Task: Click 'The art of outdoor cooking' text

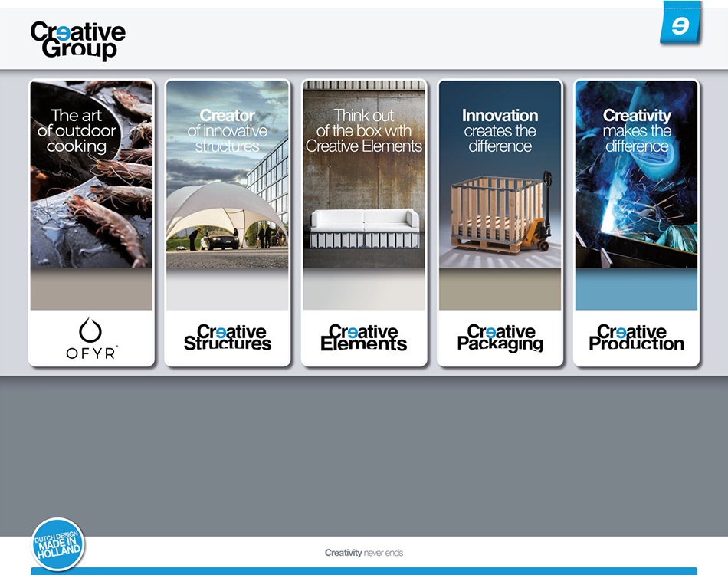Action: pos(77,131)
